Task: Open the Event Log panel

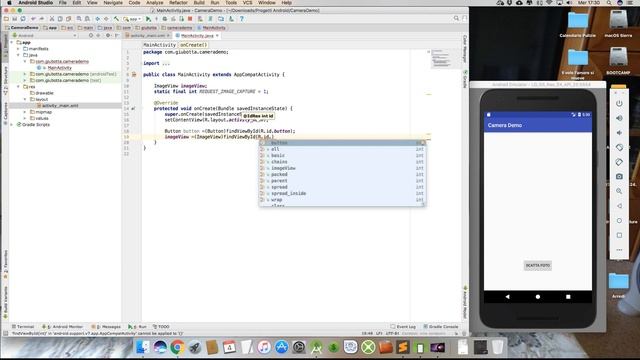Action: (x=403, y=327)
